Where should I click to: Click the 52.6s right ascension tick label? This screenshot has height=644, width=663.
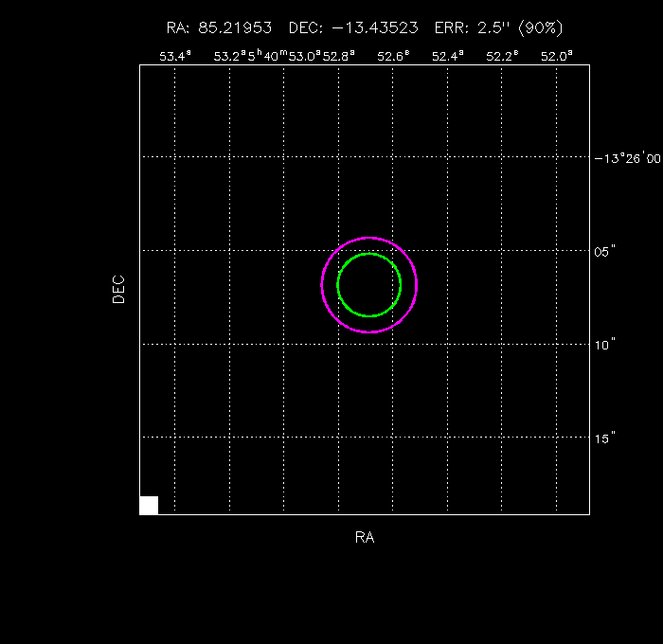tap(393, 56)
